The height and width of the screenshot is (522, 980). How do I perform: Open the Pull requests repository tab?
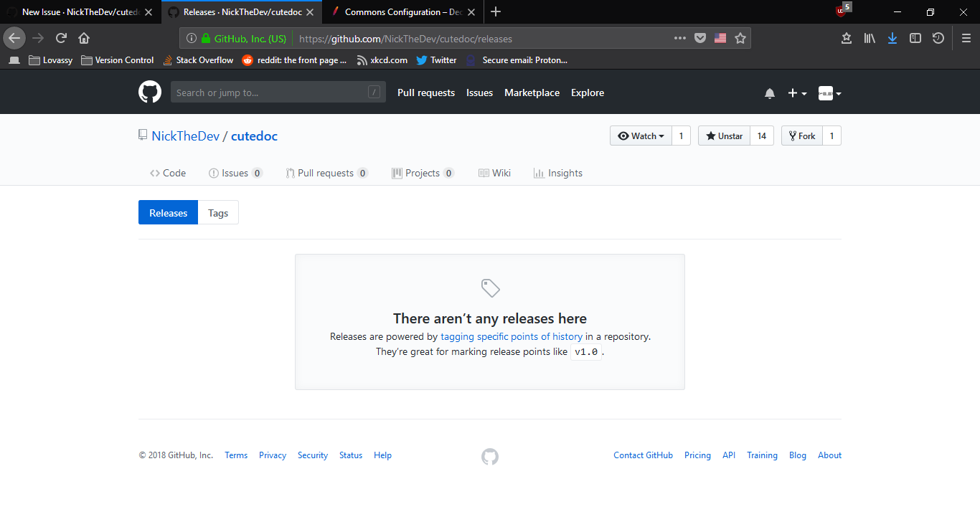pos(327,173)
